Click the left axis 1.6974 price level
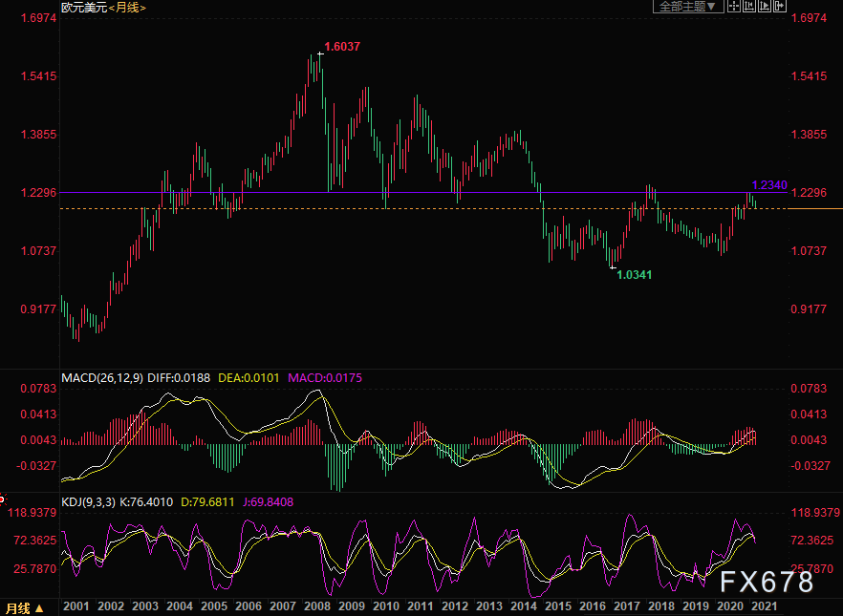The width and height of the screenshot is (843, 616). 38,18
